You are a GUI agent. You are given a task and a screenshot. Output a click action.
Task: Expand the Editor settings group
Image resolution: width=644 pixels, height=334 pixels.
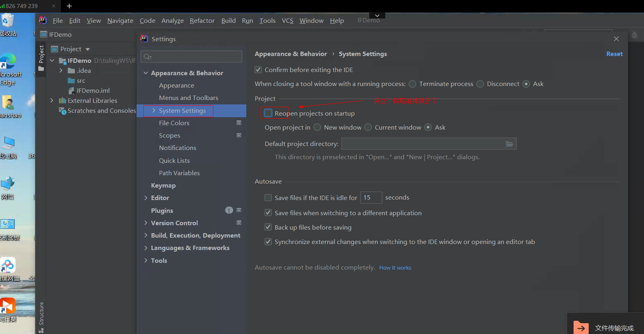[146, 198]
